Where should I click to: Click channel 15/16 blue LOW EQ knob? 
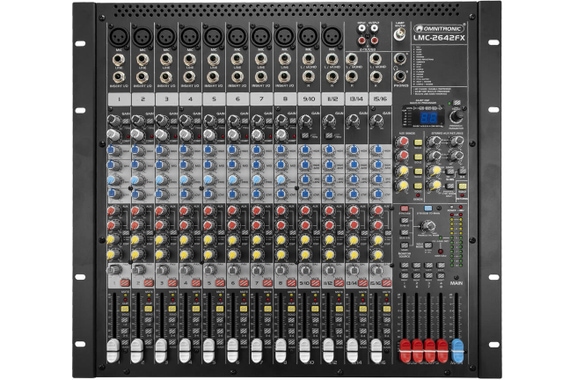(378, 194)
